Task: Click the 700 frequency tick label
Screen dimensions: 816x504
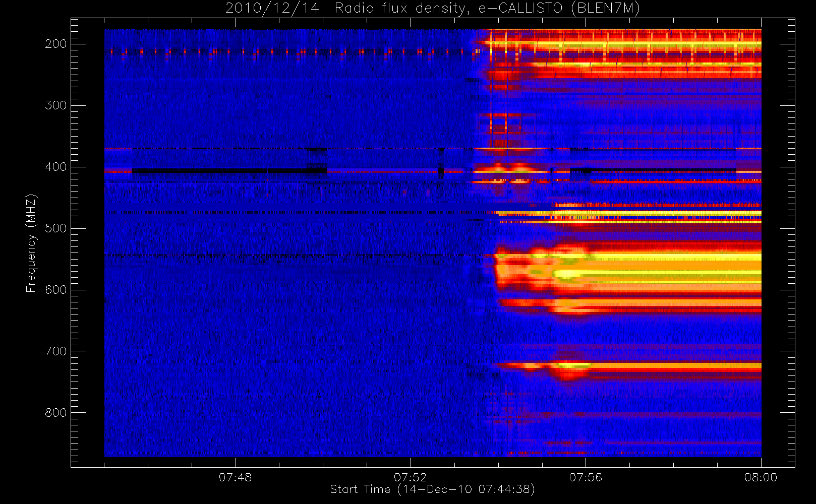Action: 56,351
